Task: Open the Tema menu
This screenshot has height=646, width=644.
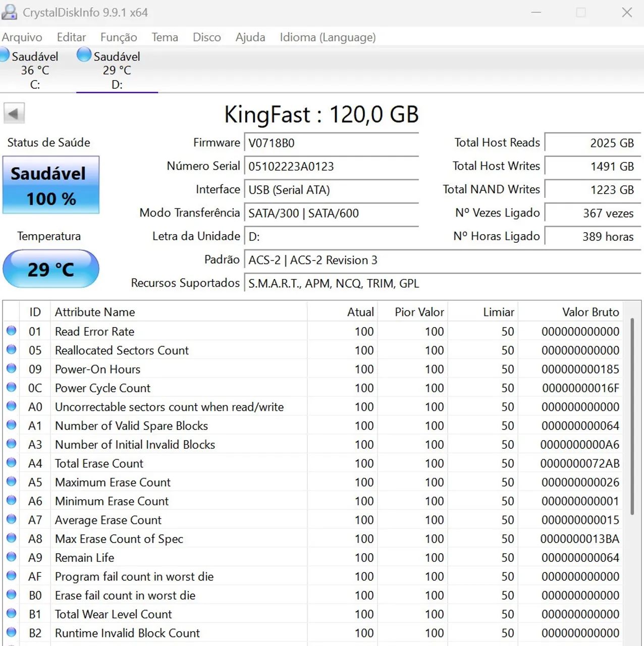Action: [165, 37]
